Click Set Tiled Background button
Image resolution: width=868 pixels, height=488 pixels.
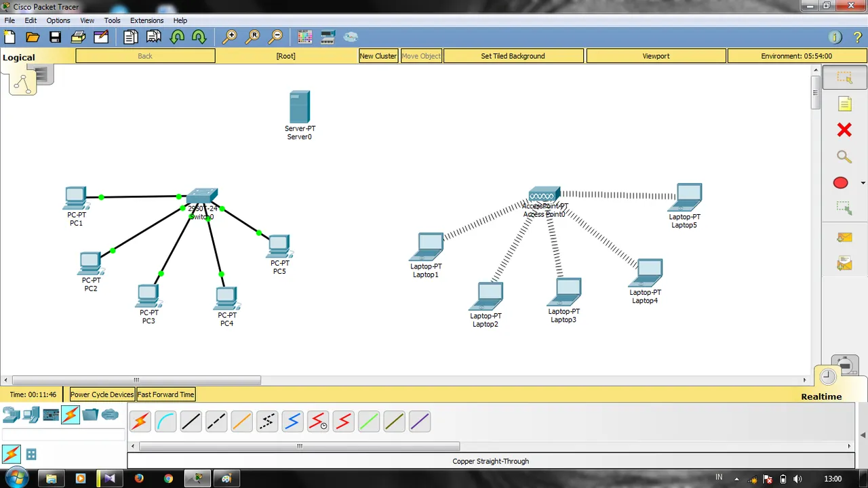coord(513,56)
